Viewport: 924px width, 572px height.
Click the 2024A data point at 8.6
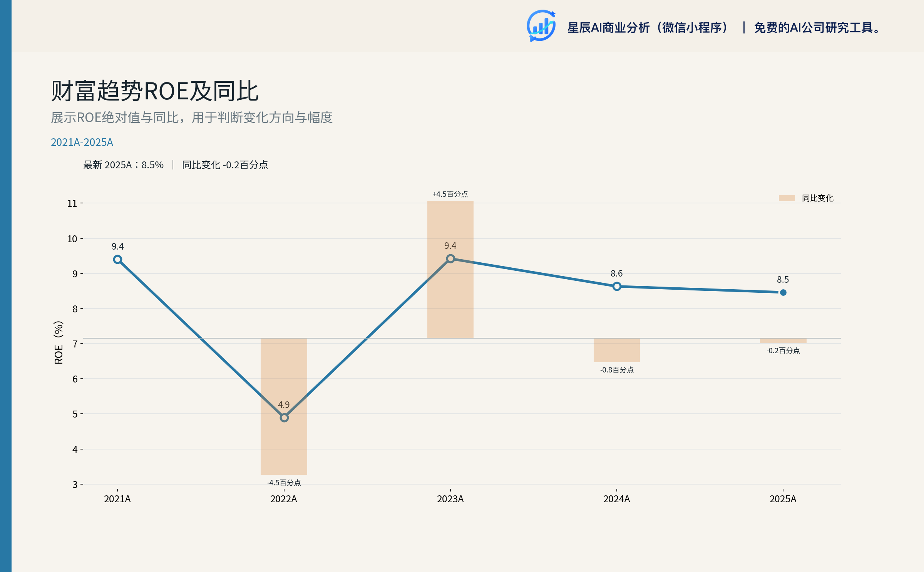click(x=617, y=286)
